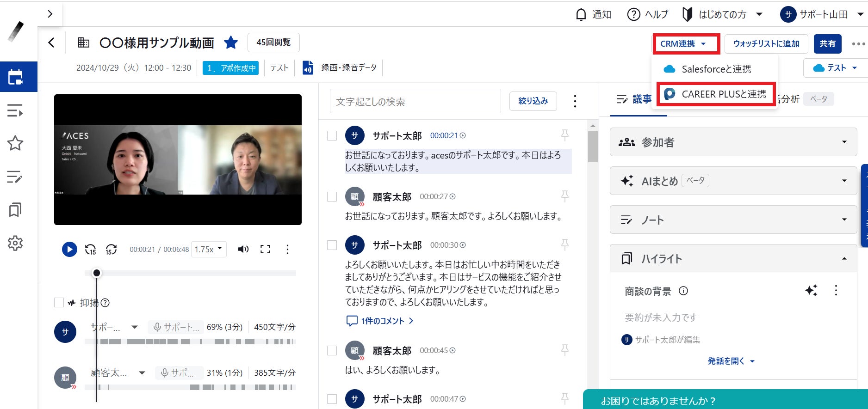
Task: Select the 顧客太郎 transcript checkbox at 00:00:27
Action: [x=332, y=196]
